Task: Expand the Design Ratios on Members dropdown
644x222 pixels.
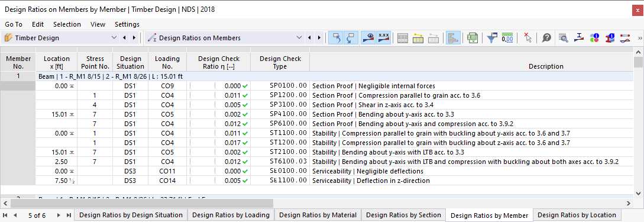Action: click(299, 38)
